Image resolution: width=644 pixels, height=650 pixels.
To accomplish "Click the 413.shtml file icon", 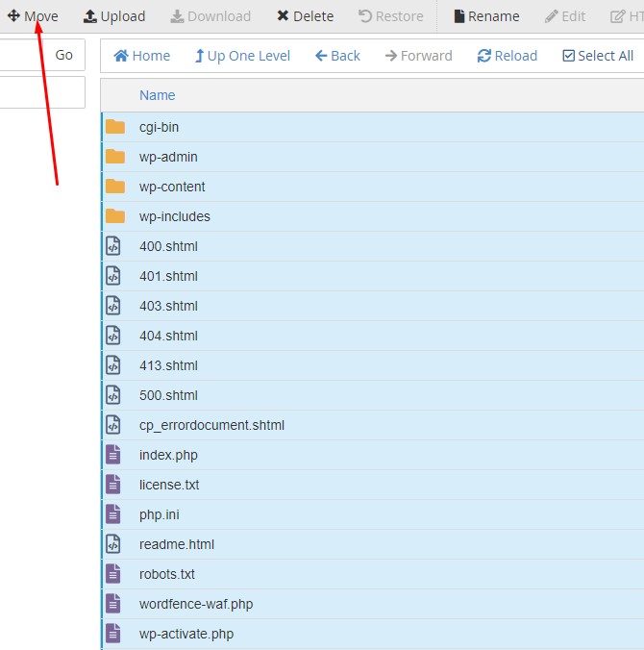I will [113, 365].
